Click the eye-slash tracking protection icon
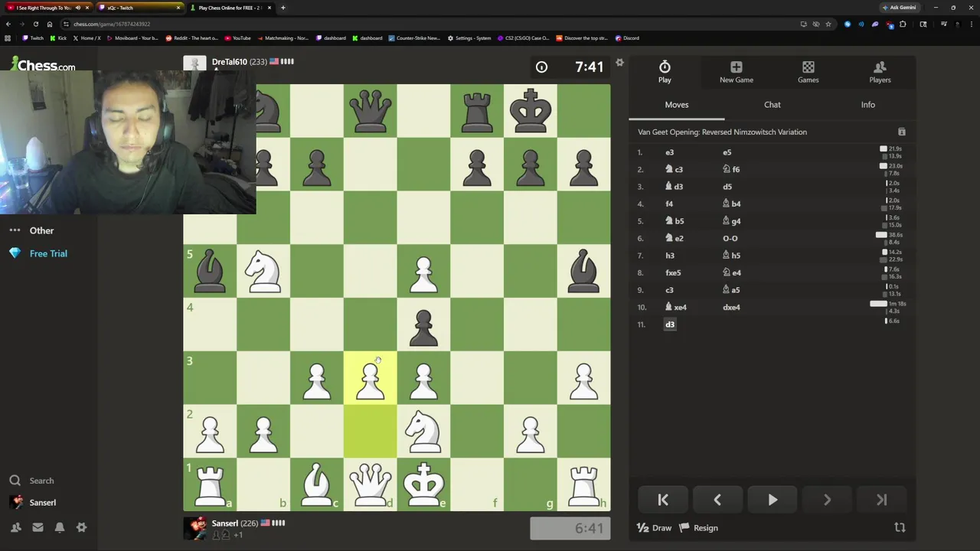This screenshot has width=980, height=551. (815, 24)
